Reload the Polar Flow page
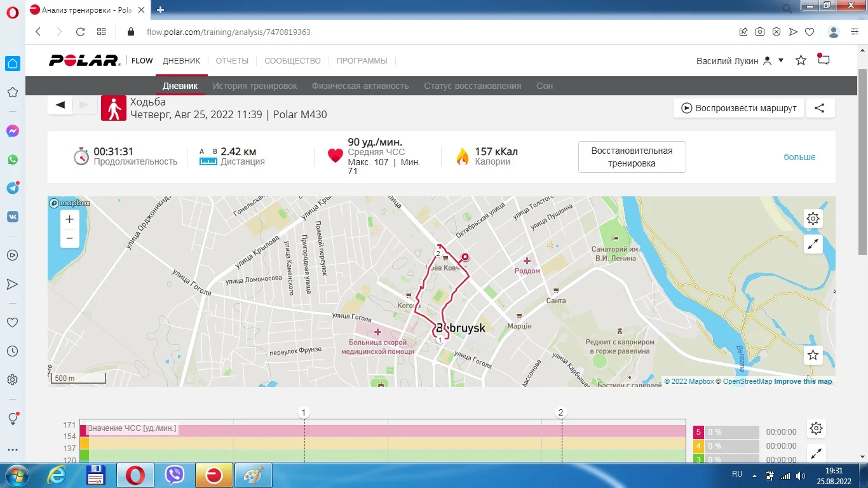This screenshot has width=868, height=488. (80, 32)
